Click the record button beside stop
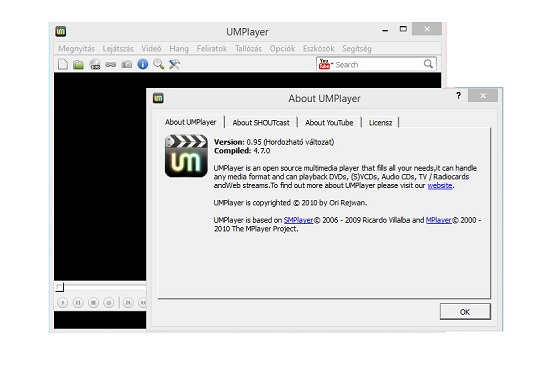 (109, 302)
